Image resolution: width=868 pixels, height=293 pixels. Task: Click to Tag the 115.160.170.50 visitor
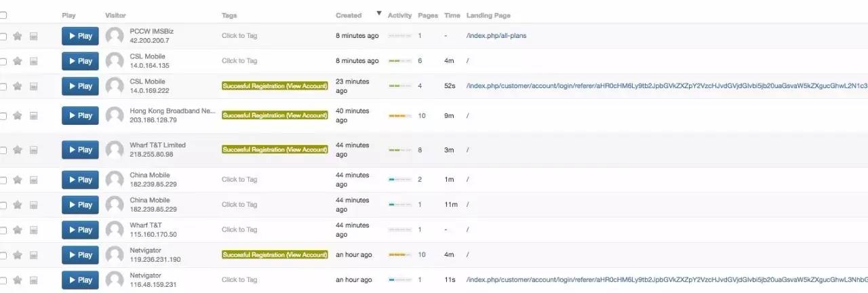point(239,230)
